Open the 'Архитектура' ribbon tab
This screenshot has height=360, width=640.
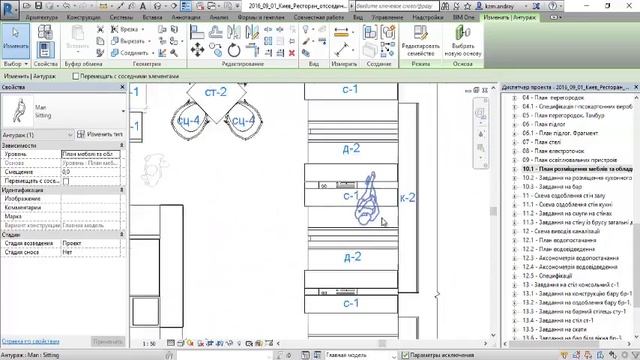point(42,18)
